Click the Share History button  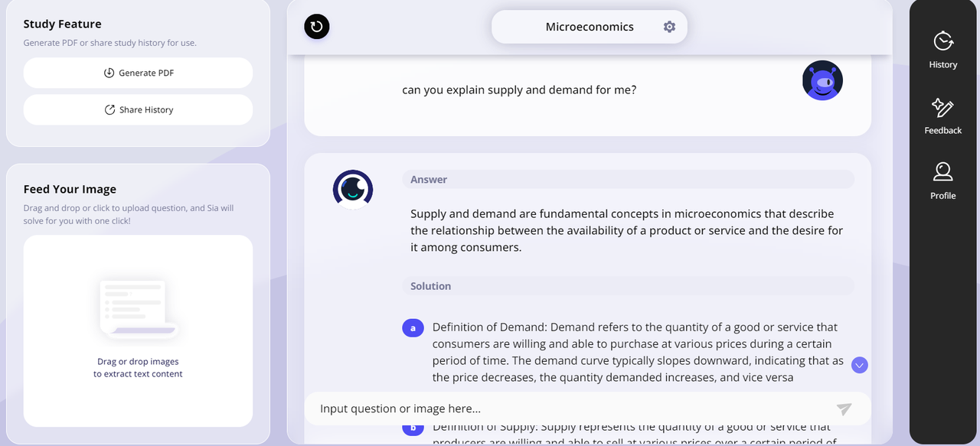click(x=138, y=109)
